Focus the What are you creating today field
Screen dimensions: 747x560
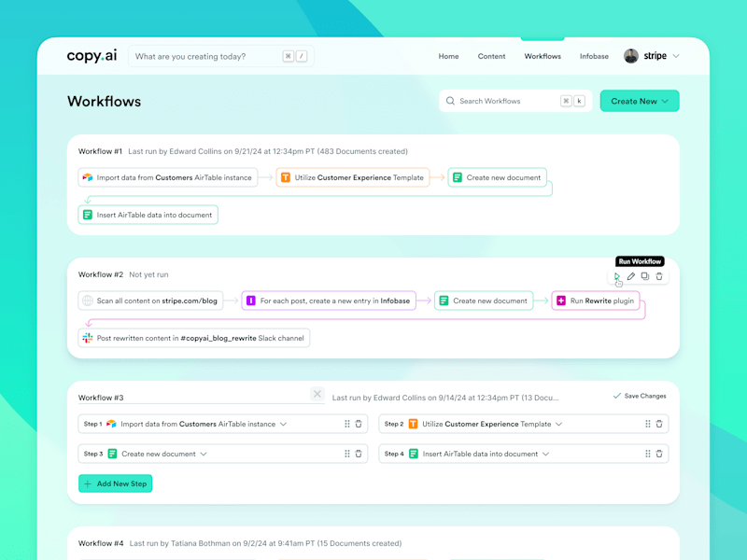click(221, 56)
